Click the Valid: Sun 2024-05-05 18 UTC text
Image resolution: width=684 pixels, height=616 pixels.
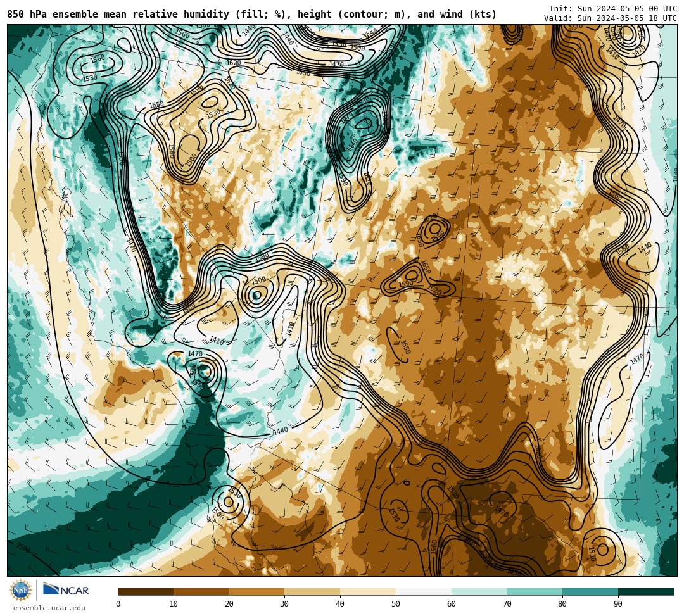611,18
